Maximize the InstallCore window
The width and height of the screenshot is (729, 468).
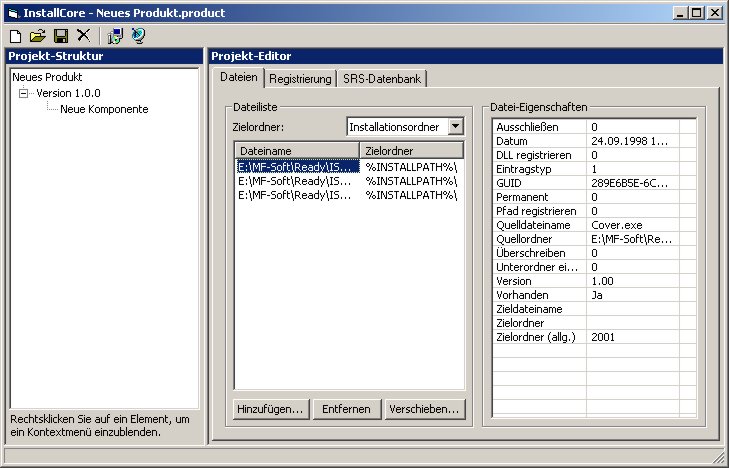point(696,13)
